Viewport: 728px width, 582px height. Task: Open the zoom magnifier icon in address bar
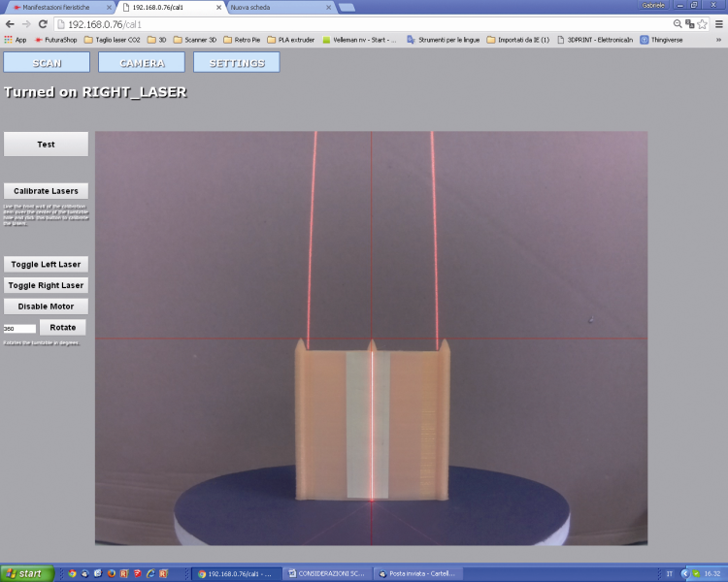678,24
